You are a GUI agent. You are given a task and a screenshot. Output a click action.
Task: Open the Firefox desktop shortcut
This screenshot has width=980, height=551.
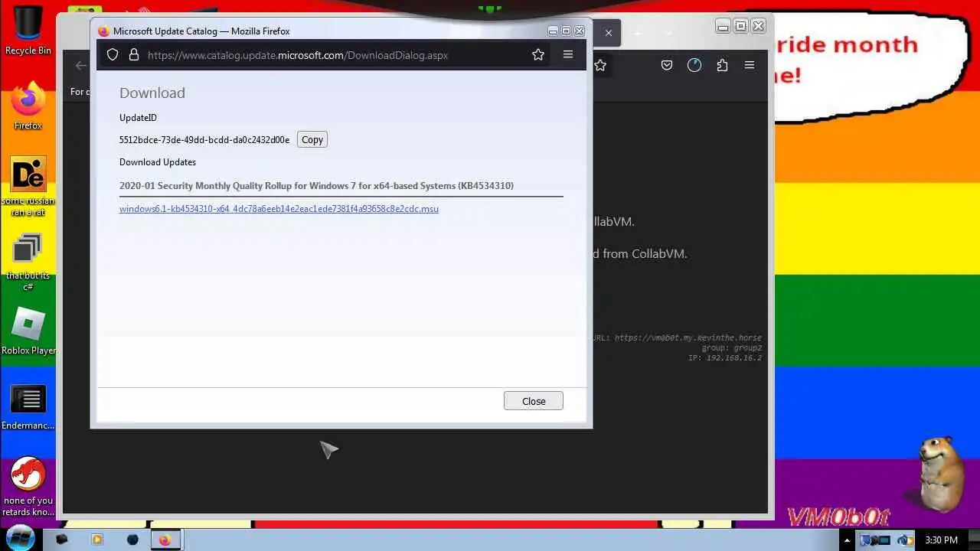pos(28,106)
